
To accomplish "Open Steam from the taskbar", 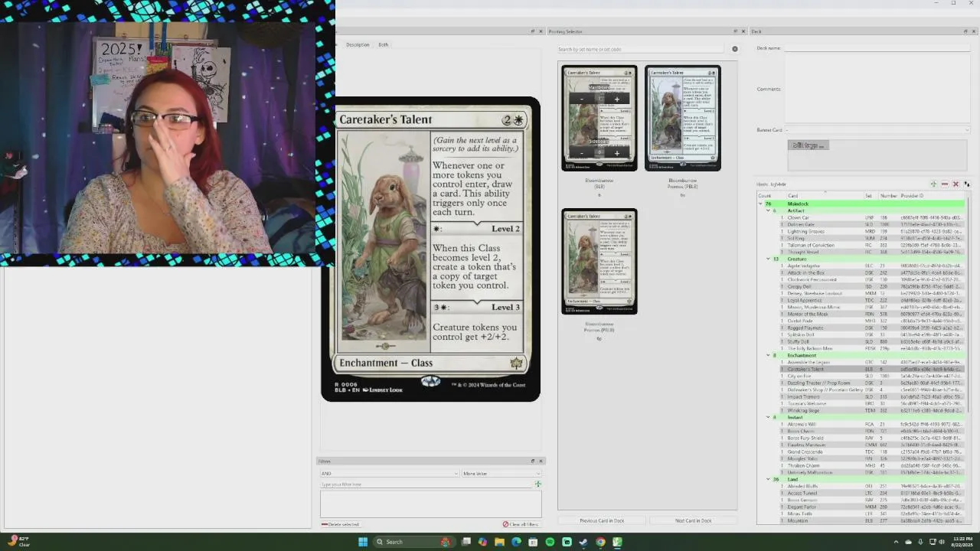I will (583, 542).
